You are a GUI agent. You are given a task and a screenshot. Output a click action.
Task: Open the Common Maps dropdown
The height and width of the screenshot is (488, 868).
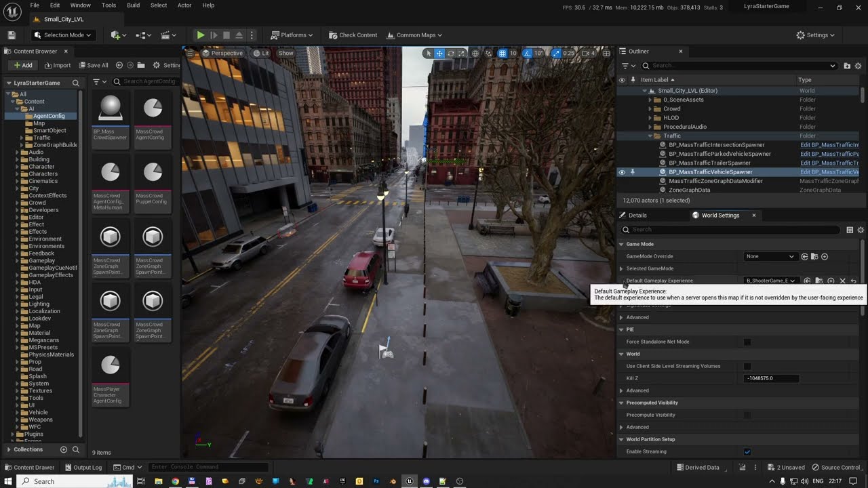[414, 35]
